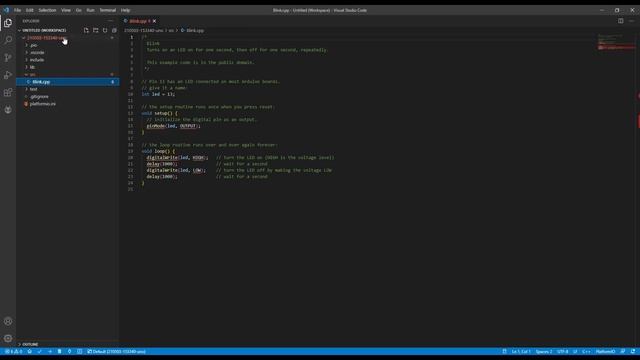640x360 pixels.
Task: Click the Spaces: 2 indentation setting
Action: (544, 351)
